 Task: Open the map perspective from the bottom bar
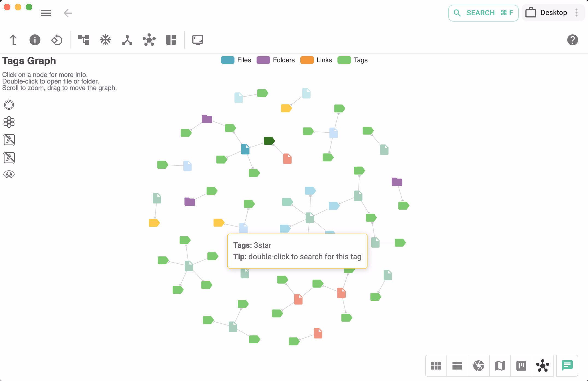pos(500,366)
